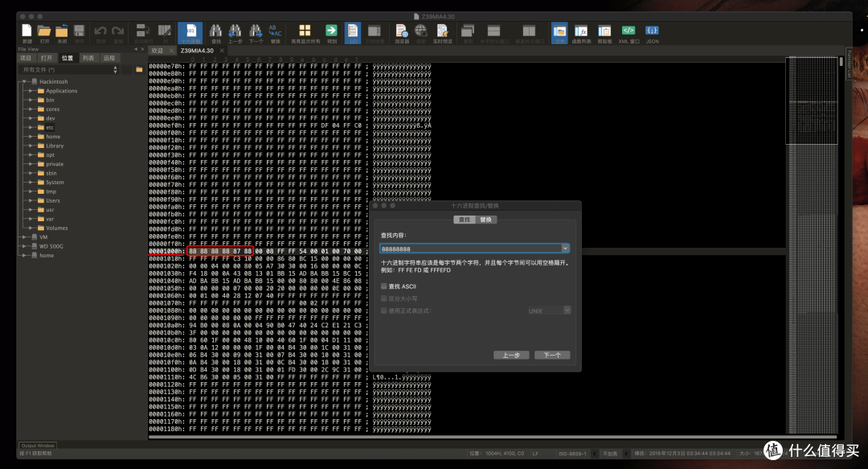
Task: Click the green arrow 转到 Go To icon
Action: [332, 32]
